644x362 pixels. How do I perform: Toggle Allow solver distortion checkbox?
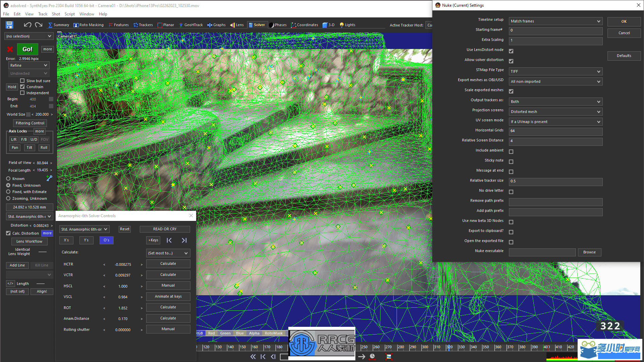[x=511, y=61]
